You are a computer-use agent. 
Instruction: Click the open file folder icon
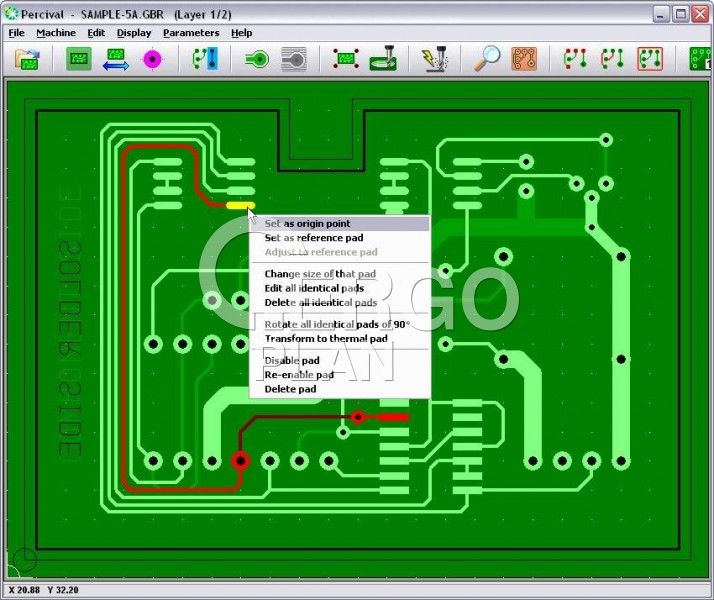click(27, 59)
